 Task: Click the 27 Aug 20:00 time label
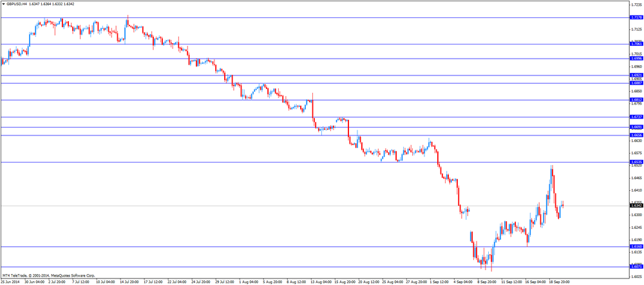tap(415, 282)
